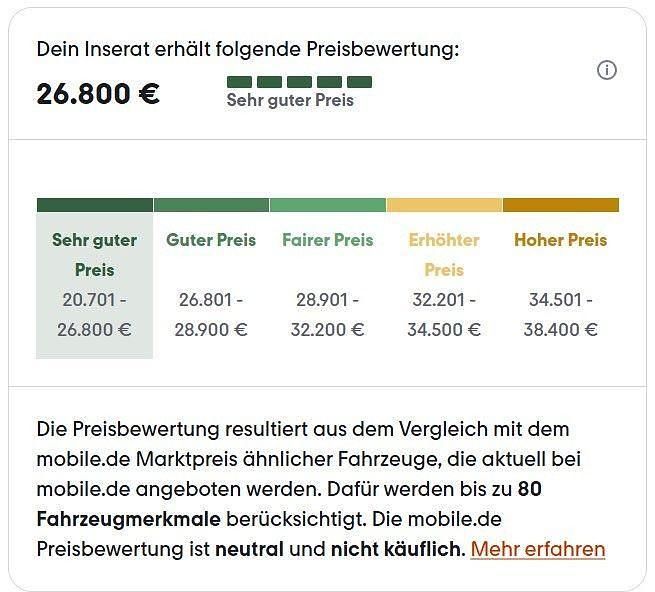Open the 'Mehr erfahren' link
Screen dimensions: 655x592
pyautogui.click(x=538, y=549)
